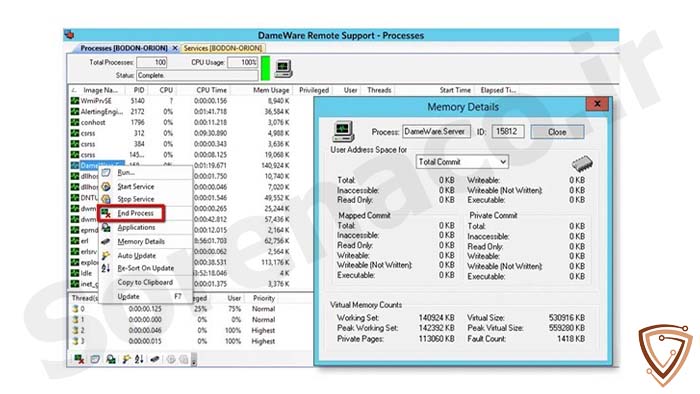Click the Start Service icon in context menu
This screenshot has width=700, height=394.
tap(106, 187)
